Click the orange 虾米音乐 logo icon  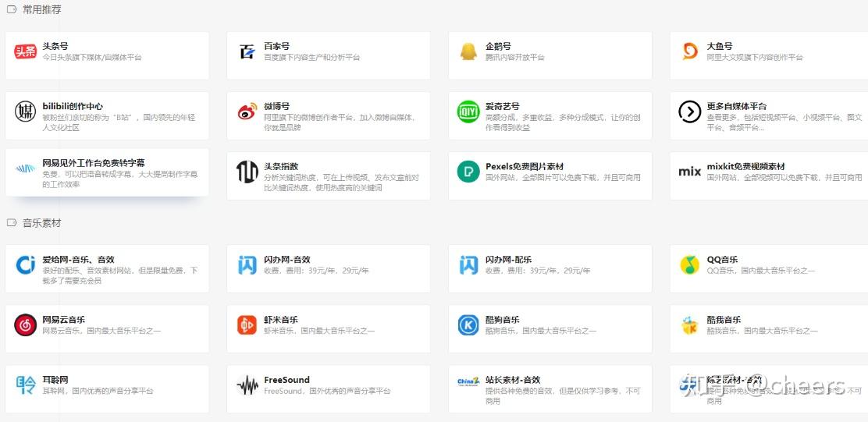(x=247, y=325)
